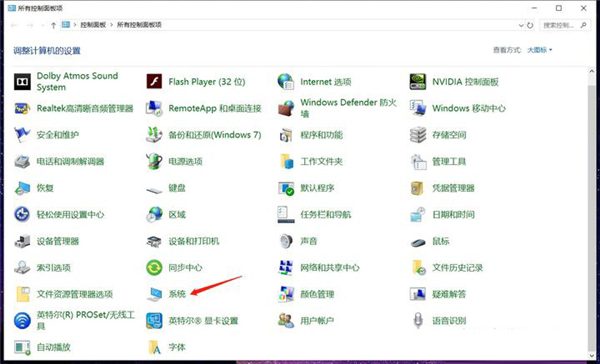Expand the 大图标 view mode dropdown

coord(540,50)
